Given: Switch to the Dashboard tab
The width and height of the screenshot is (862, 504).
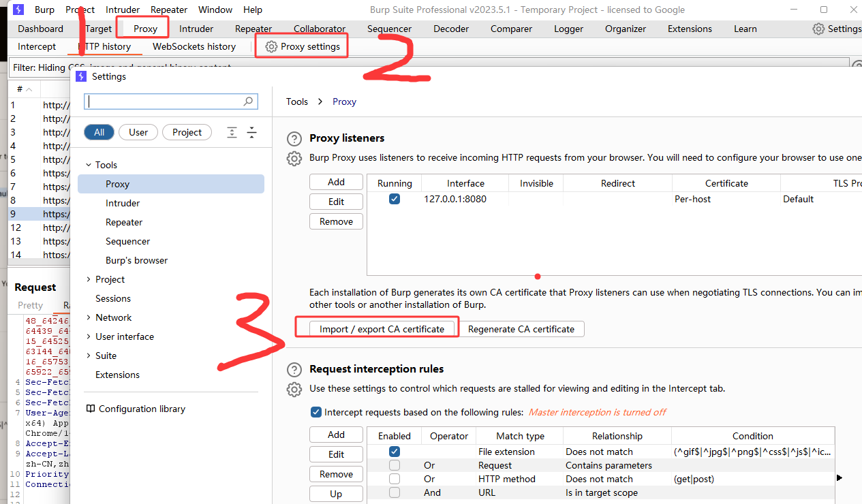Looking at the screenshot, I should [40, 29].
